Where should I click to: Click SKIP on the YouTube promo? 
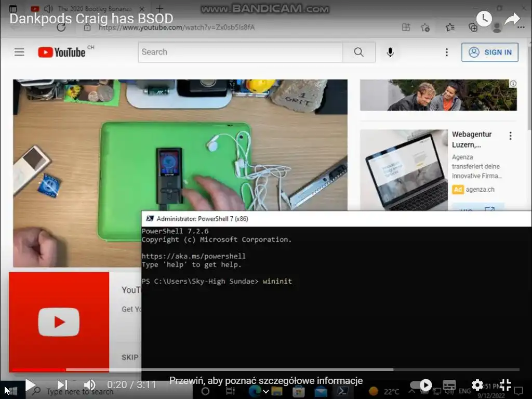coord(130,357)
